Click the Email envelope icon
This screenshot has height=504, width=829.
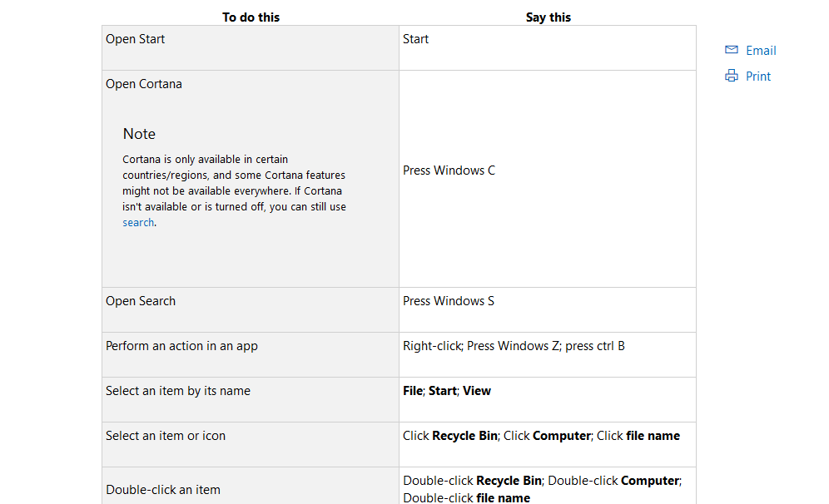pyautogui.click(x=732, y=50)
